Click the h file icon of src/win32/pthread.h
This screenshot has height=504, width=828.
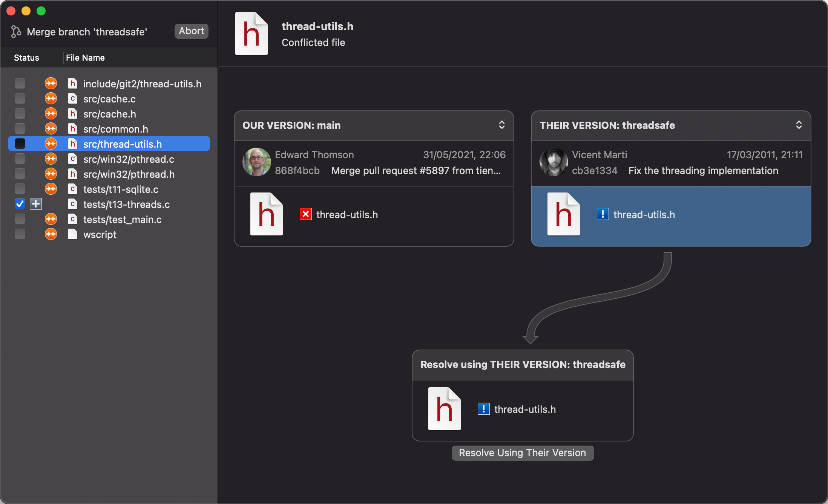(73, 174)
